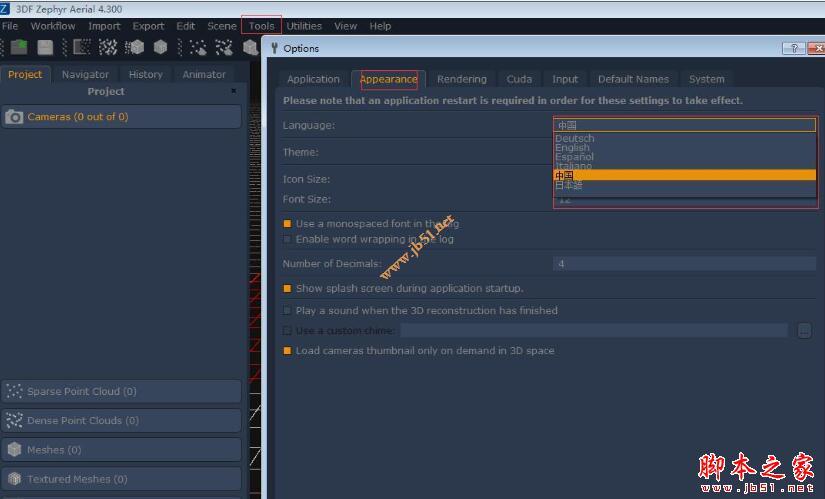Screen dimensions: 825x499
Task: Switch to the System options tab
Action: (707, 79)
